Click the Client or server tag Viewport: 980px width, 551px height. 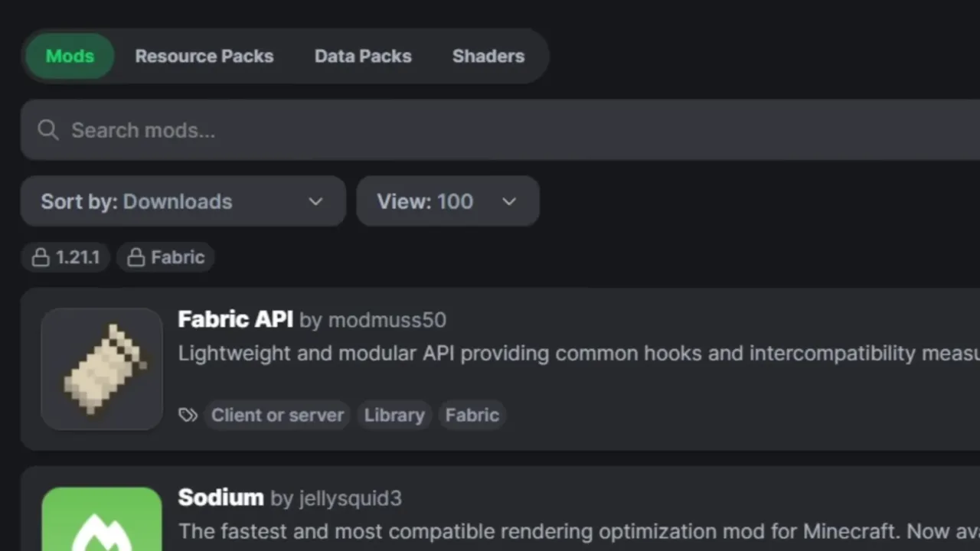click(x=277, y=415)
